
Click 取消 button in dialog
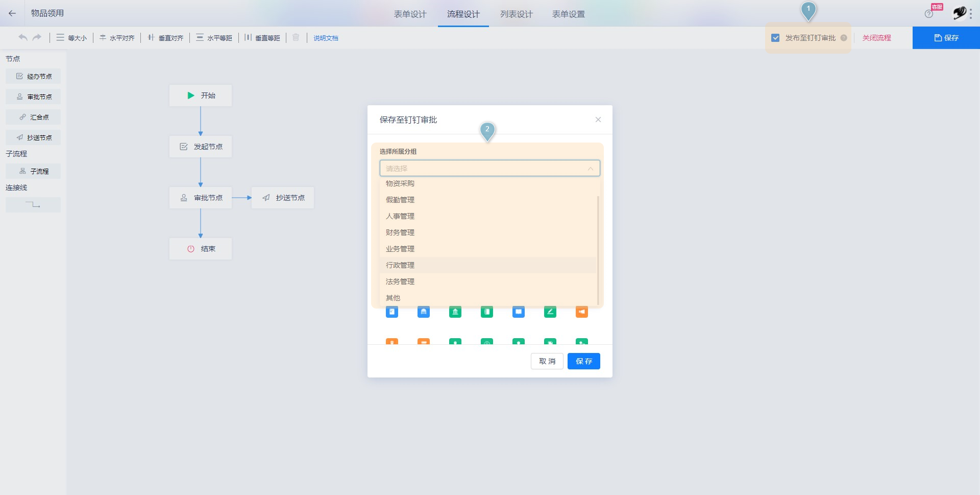click(547, 361)
